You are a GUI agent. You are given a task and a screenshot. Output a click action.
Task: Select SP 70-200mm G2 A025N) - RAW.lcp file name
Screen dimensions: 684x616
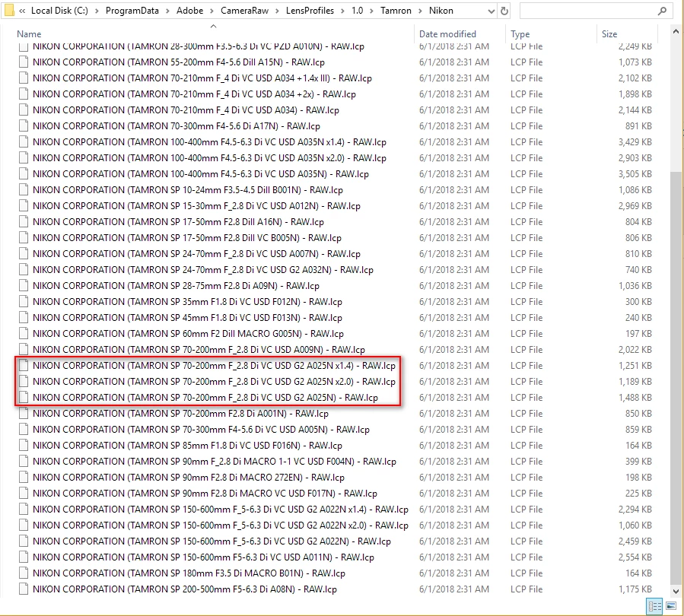[x=205, y=398]
